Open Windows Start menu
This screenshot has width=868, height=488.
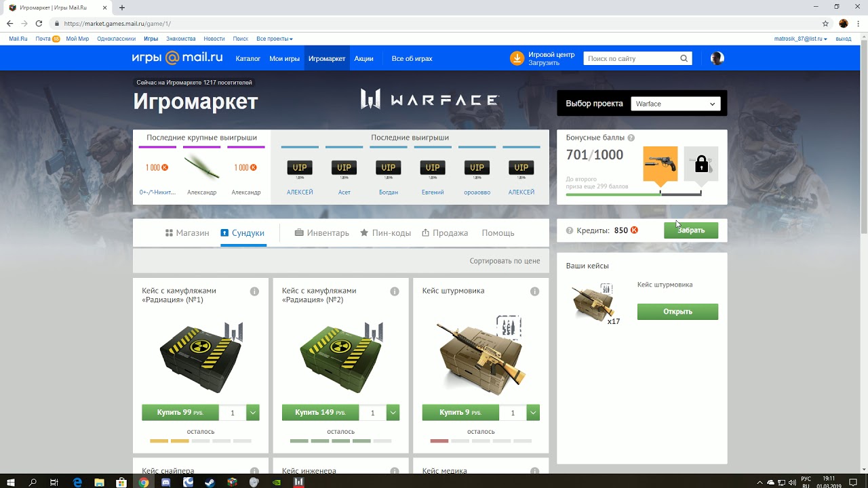[x=11, y=482]
